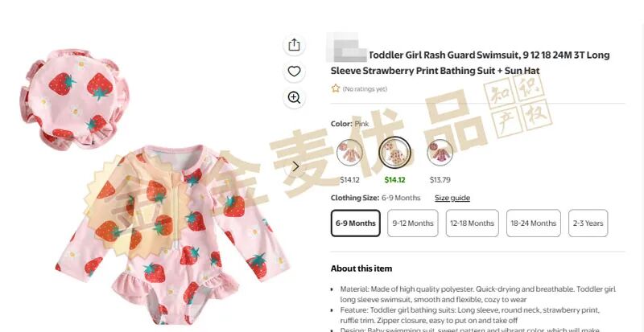Screen dimensions: 644x332
Task: Click the ratings star icon
Action: pos(336,88)
